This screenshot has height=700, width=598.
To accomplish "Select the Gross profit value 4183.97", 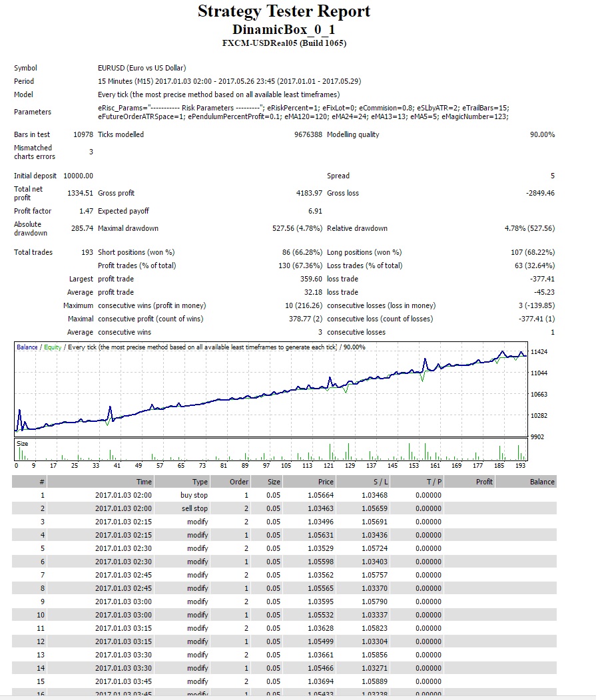I will 309,194.
